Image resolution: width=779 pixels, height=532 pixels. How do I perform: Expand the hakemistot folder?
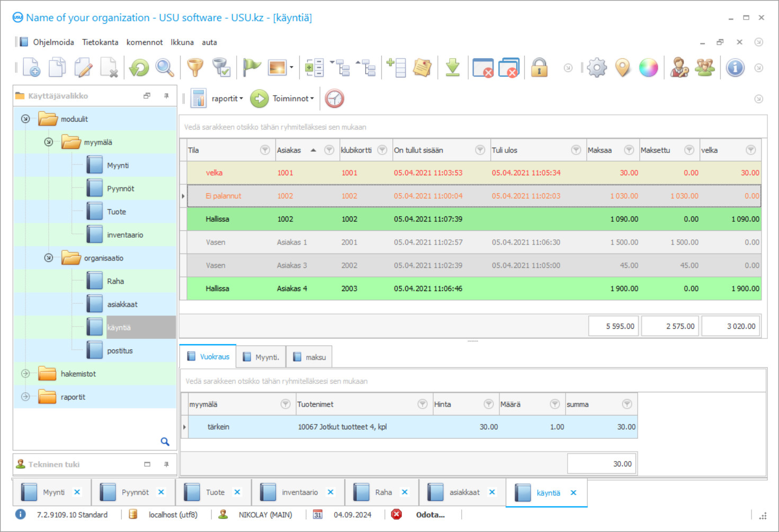pyautogui.click(x=25, y=374)
